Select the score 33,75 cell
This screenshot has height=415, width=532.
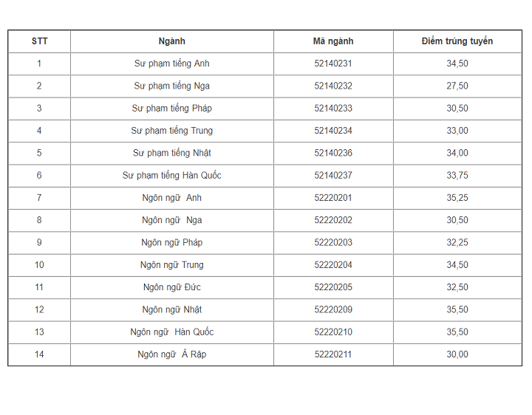pyautogui.click(x=457, y=176)
